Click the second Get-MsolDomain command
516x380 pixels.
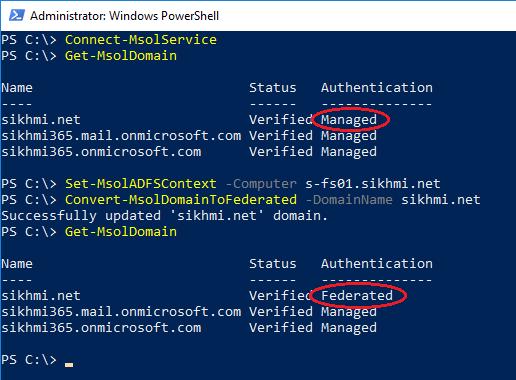121,232
